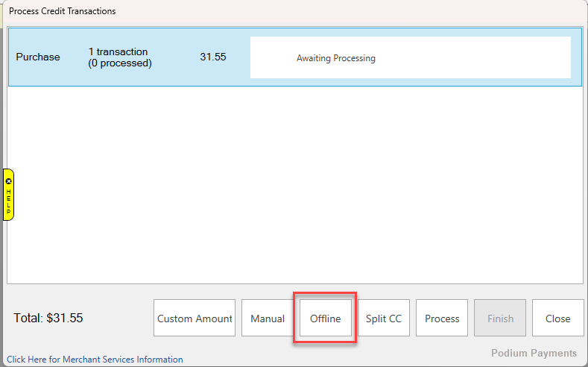The height and width of the screenshot is (367, 588).
Task: Click the vertical HELP lettering on the yellow tab
Action: click(9, 202)
